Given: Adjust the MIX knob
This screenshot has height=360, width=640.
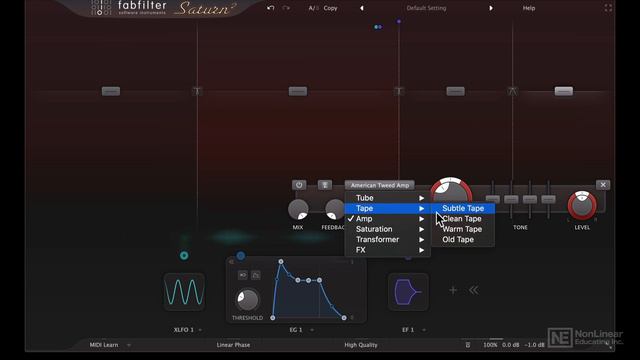Looking at the screenshot, I should 298,210.
